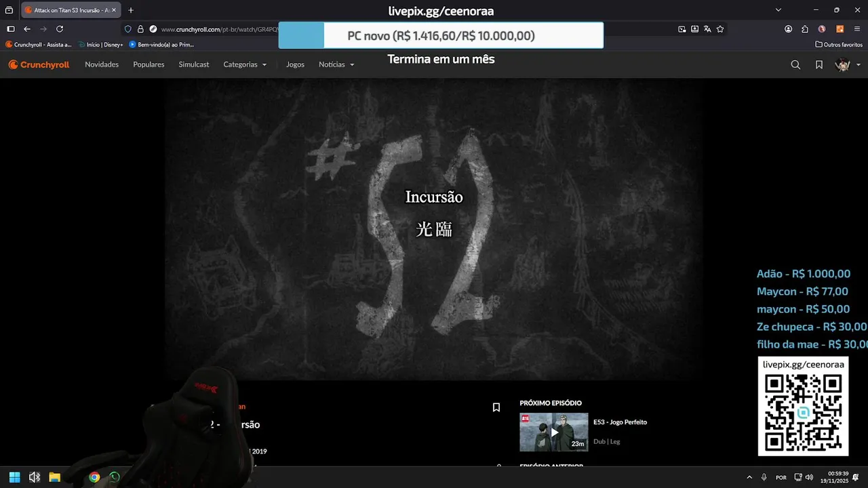Bookmark this page with the star
Image resolution: width=868 pixels, height=488 pixels.
[x=720, y=29]
